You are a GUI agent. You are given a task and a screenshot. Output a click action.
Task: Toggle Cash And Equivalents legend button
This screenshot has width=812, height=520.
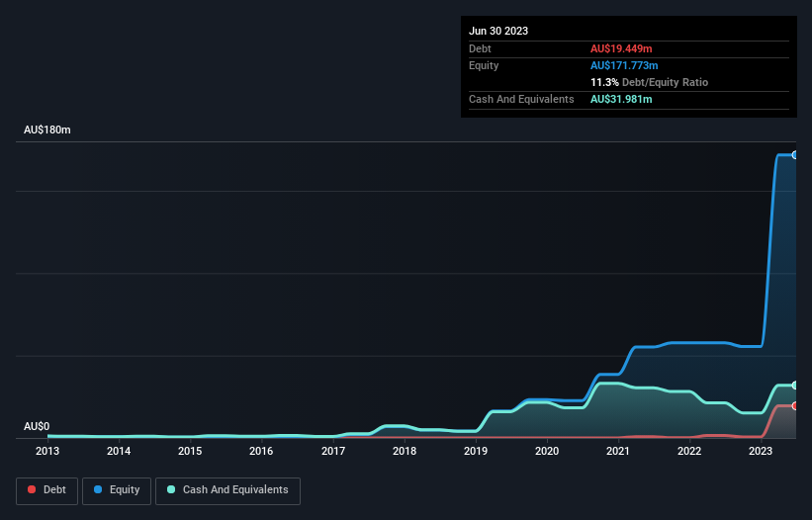point(227,490)
